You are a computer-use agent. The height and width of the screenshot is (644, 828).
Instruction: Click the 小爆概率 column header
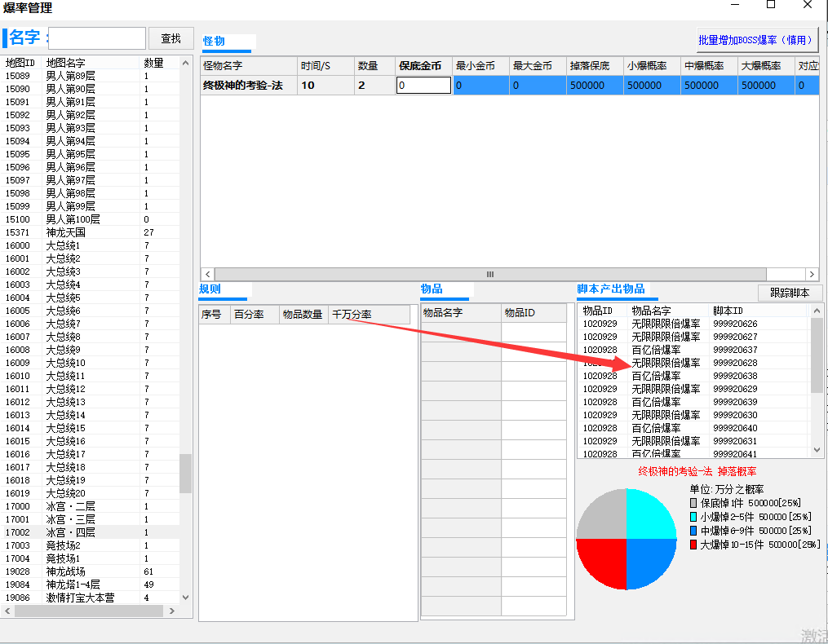[x=652, y=66]
